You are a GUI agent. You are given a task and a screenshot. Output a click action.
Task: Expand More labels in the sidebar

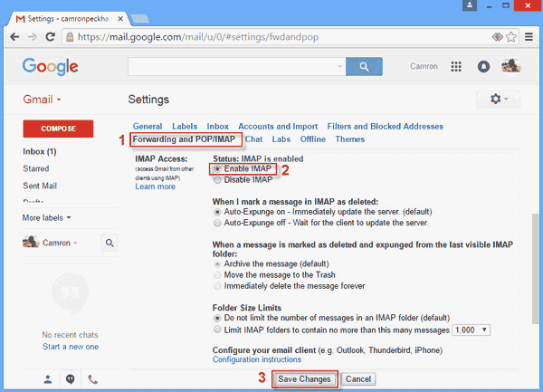point(46,218)
